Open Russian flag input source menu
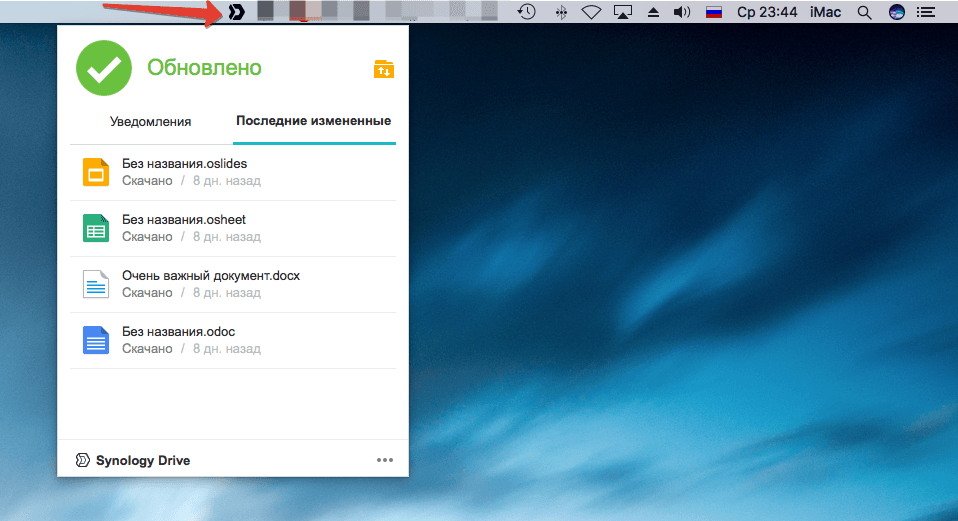958x521 pixels. point(714,12)
